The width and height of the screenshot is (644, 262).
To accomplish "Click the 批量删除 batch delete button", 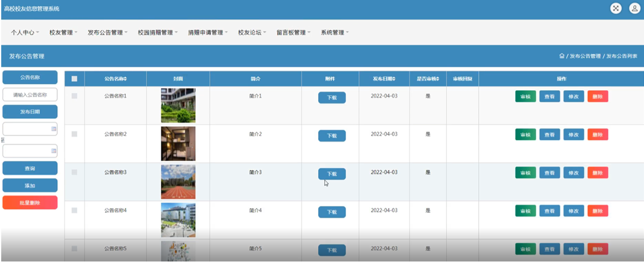I will coord(30,202).
